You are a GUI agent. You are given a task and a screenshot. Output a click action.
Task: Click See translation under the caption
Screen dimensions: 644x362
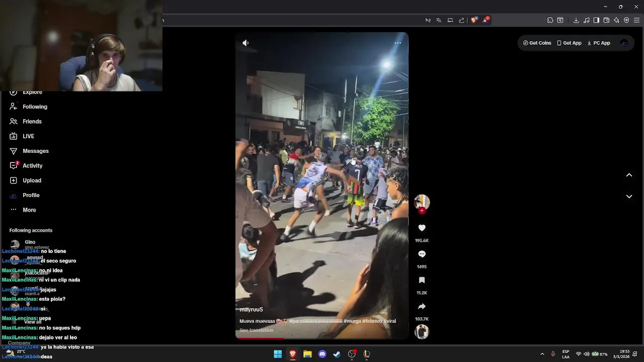256,330
